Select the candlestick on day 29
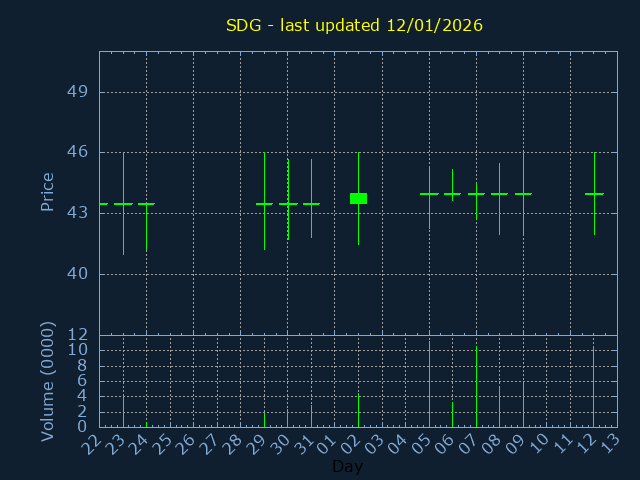 tap(264, 204)
